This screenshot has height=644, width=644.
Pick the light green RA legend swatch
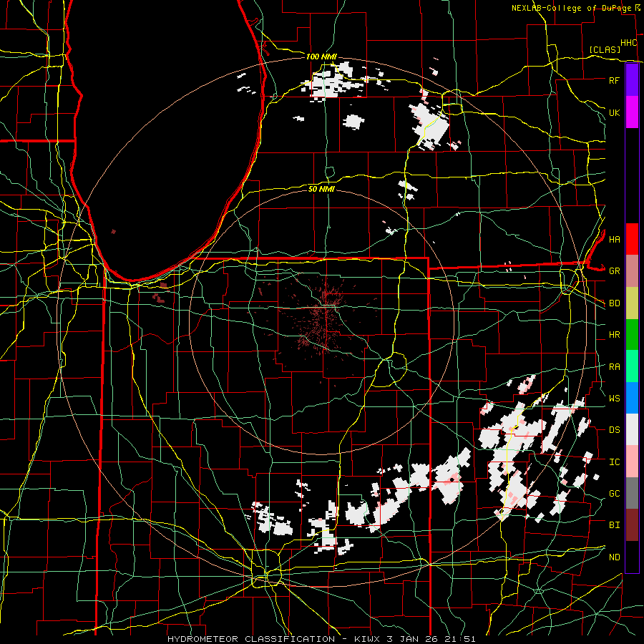coord(632,366)
